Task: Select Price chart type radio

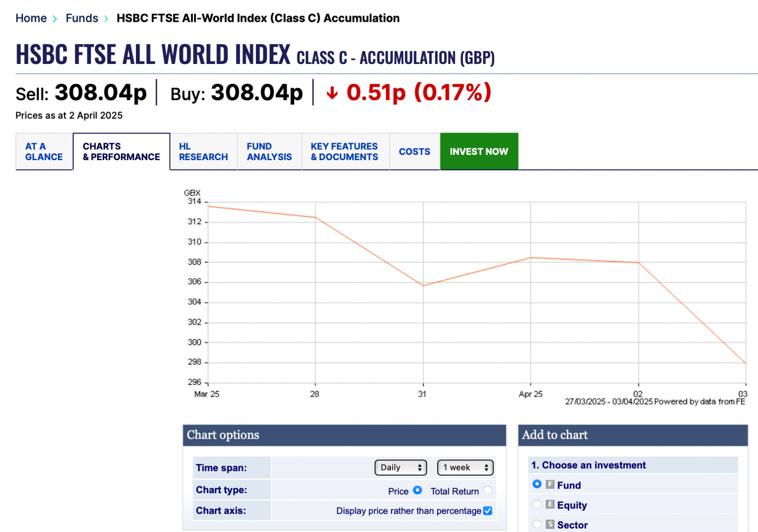Action: click(x=417, y=490)
